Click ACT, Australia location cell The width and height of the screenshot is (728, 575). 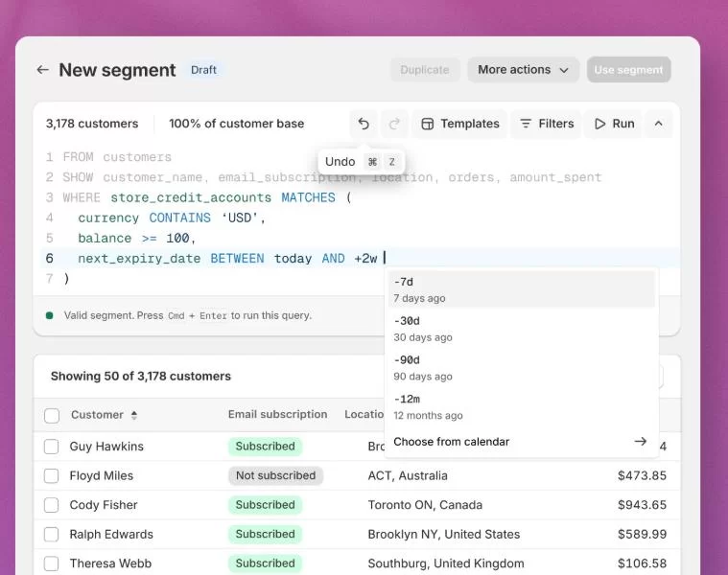tap(408, 475)
